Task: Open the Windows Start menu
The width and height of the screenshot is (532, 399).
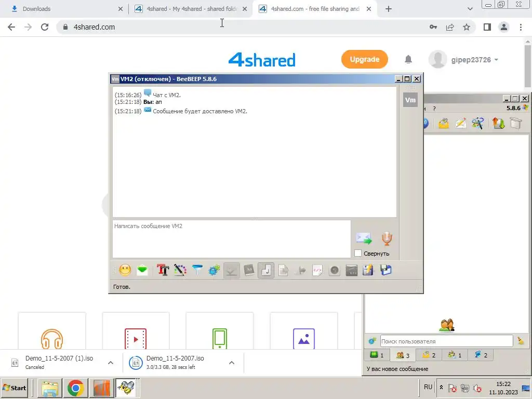Action: [14, 388]
